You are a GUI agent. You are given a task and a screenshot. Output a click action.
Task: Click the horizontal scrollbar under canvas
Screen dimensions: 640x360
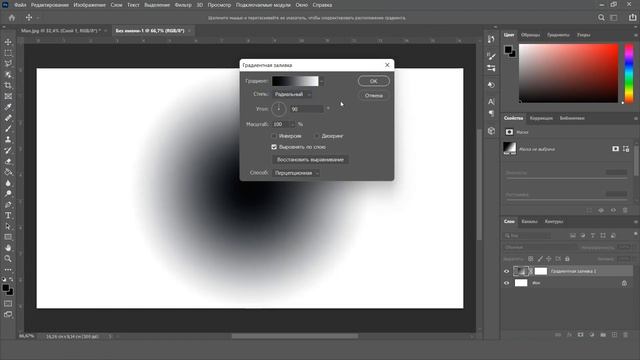coord(295,336)
